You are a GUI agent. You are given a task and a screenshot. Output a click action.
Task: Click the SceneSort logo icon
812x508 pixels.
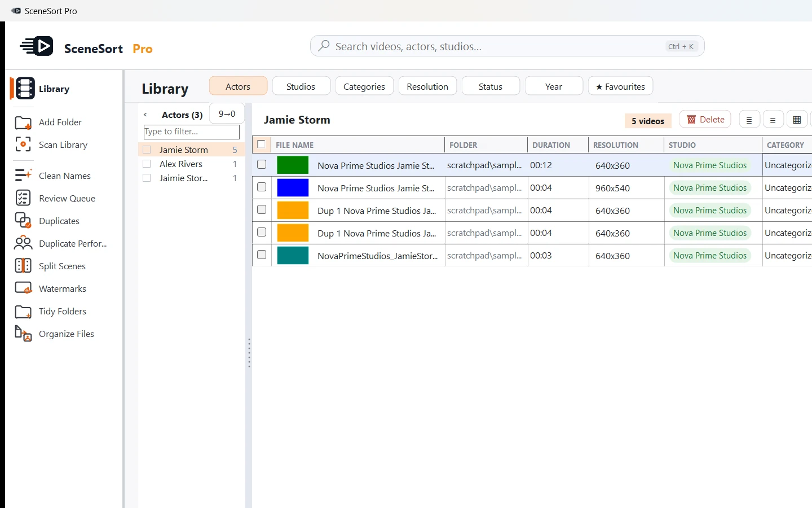point(37,46)
